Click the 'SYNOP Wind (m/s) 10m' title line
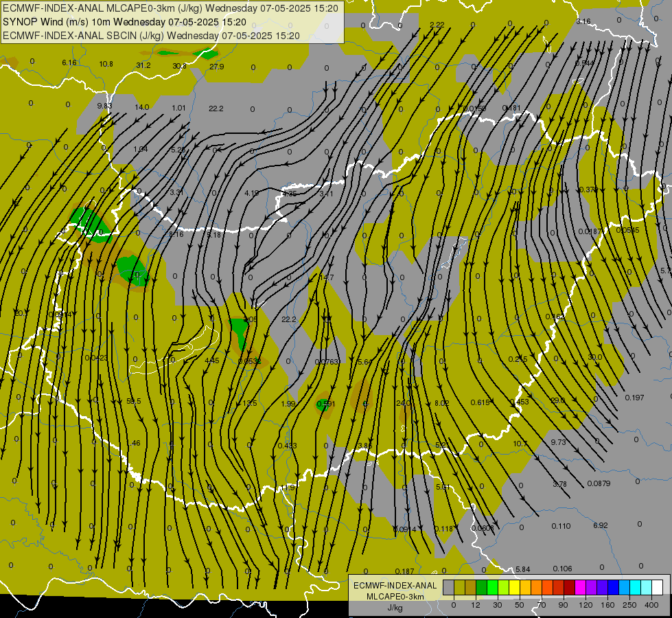Image resolution: width=672 pixels, height=618 pixels. [124, 22]
